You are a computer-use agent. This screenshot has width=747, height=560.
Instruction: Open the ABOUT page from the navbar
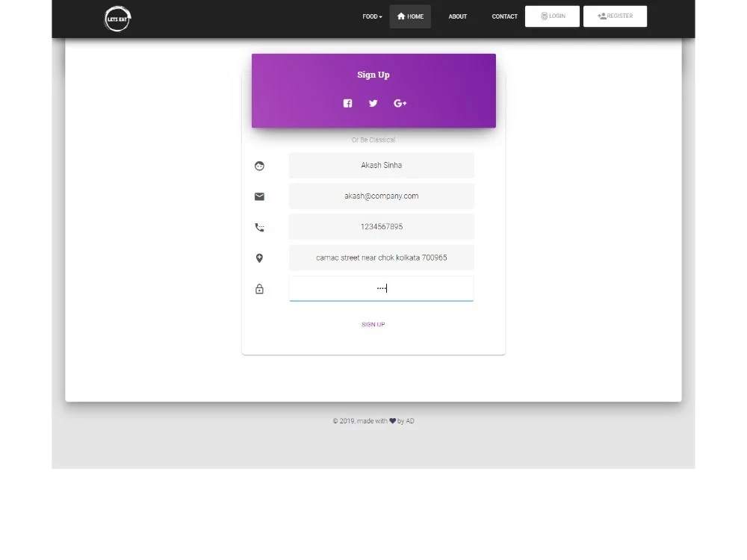(x=457, y=16)
